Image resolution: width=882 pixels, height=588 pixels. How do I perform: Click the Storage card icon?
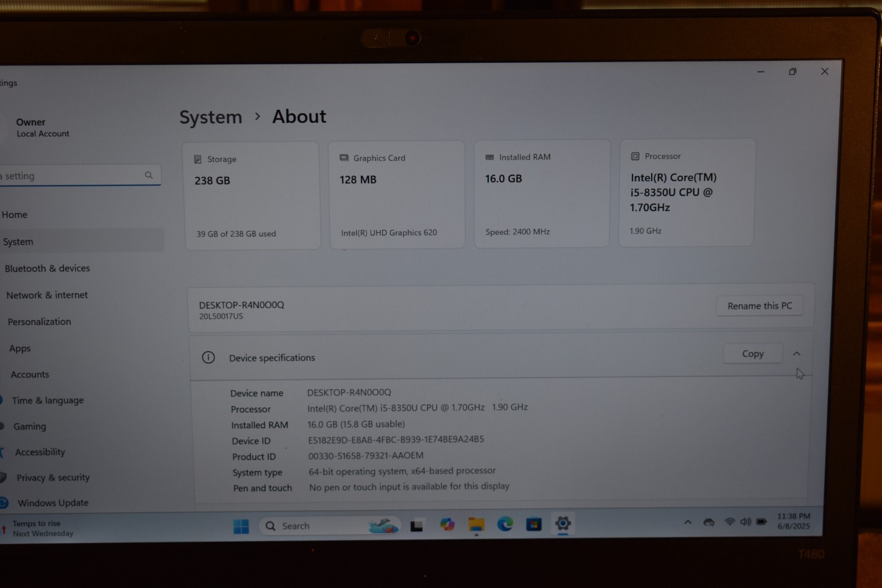197,159
